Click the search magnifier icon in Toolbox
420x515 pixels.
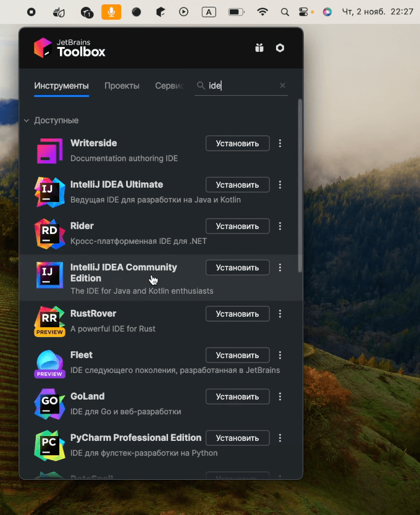pyautogui.click(x=201, y=85)
